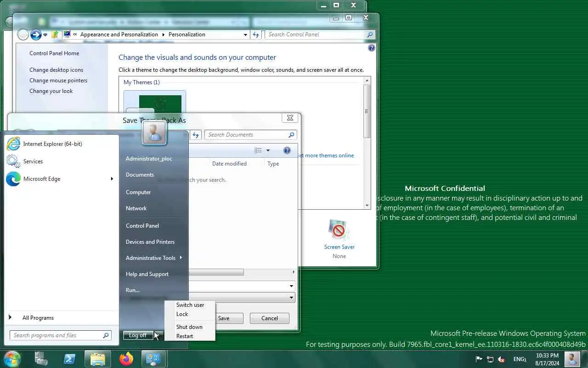Open Server Manager from the taskbar
The height and width of the screenshot is (368, 588).
(41, 359)
